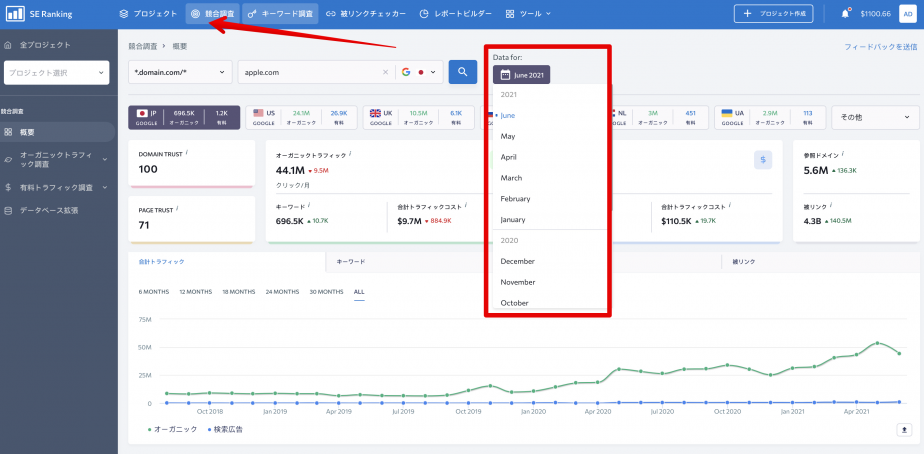
Task: Open the *.domain.com/* scope dropdown
Action: [180, 72]
